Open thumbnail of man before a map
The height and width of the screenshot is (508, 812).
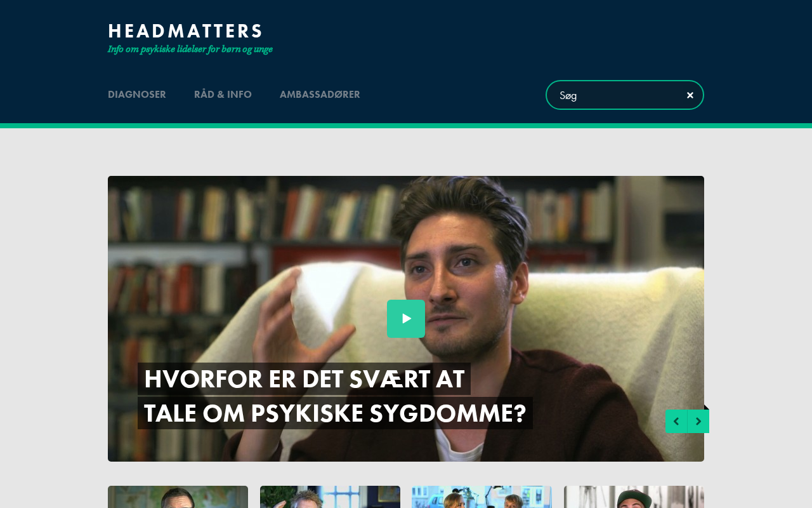[178, 497]
